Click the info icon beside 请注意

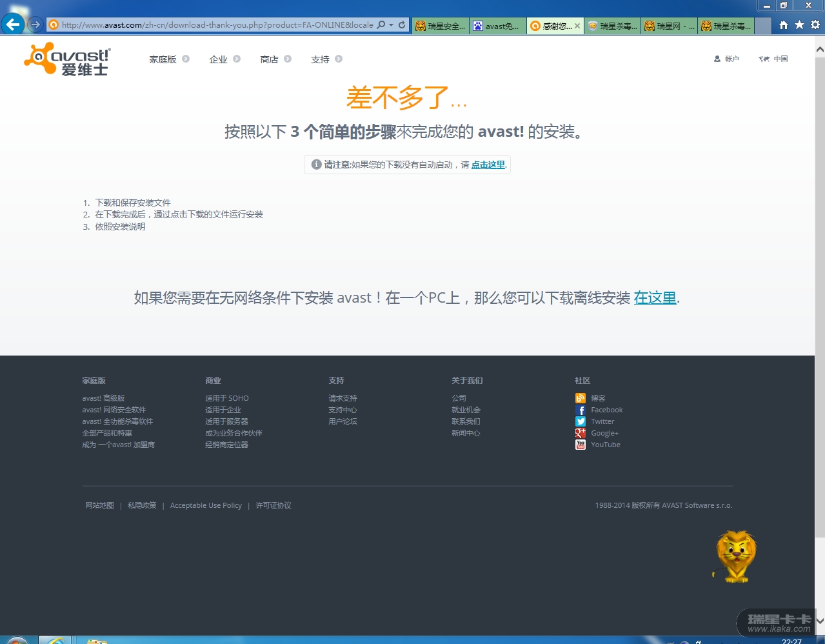point(316,165)
